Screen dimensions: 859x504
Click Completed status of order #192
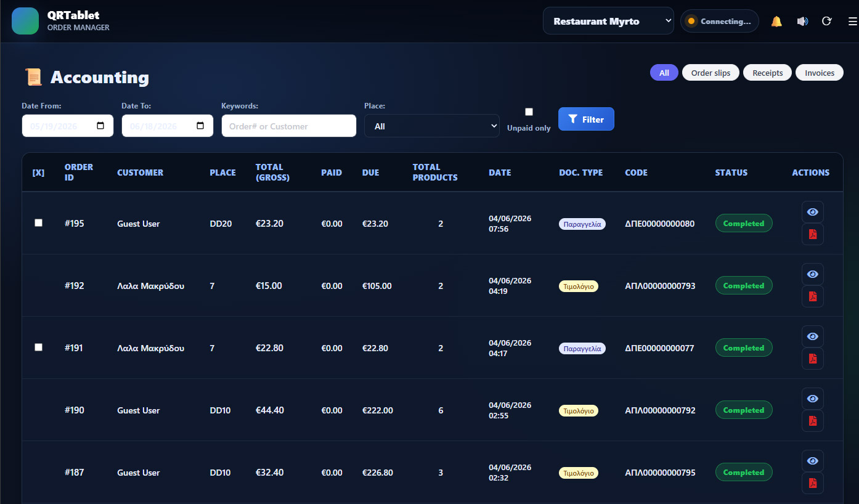point(744,286)
